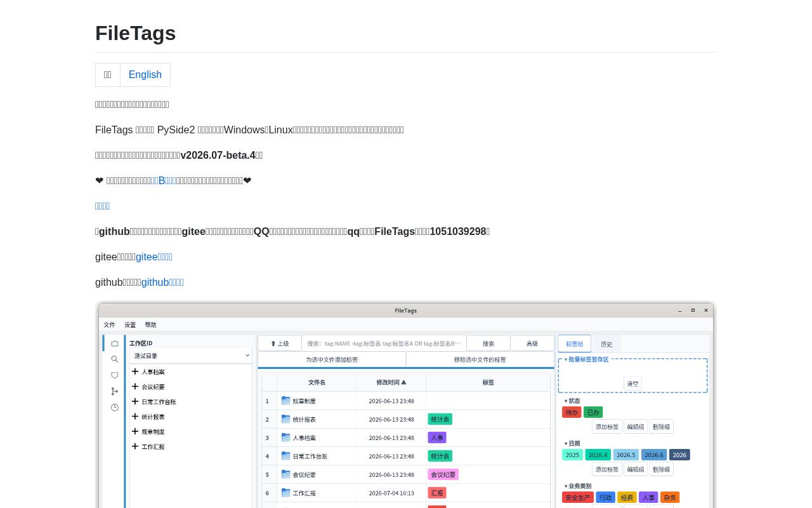812x508 pixels.
Task: Expand 统计报表 in the directory tree
Action: (x=135, y=417)
